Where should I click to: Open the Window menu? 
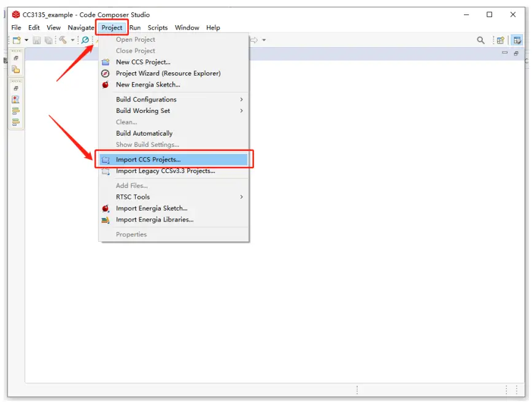pos(187,28)
